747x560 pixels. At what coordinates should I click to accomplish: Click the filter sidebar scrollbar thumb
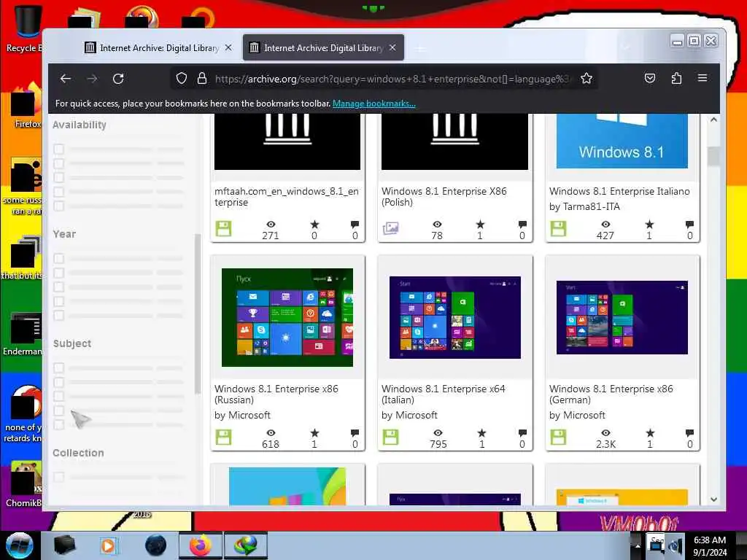point(197,314)
